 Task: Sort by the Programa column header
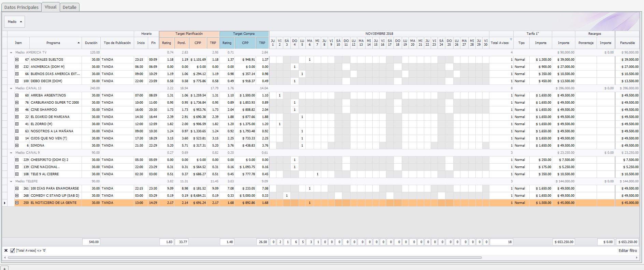53,43
